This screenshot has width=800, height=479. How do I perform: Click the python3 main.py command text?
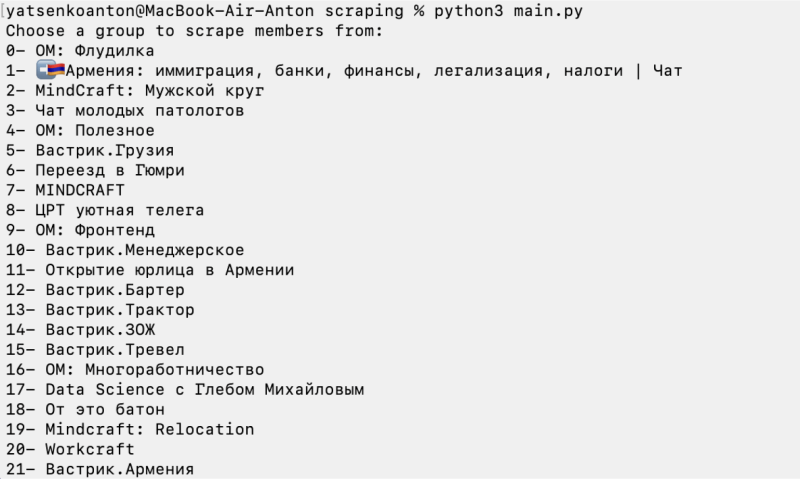[x=508, y=11]
